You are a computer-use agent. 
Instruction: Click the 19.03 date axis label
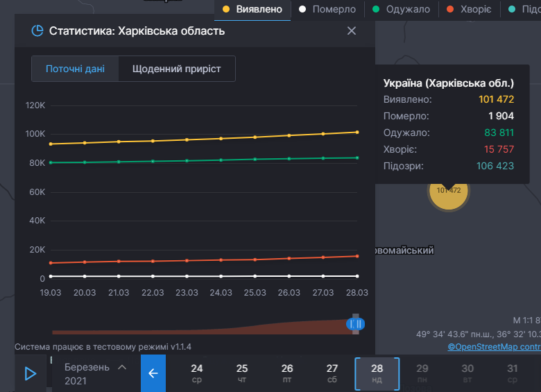51,293
